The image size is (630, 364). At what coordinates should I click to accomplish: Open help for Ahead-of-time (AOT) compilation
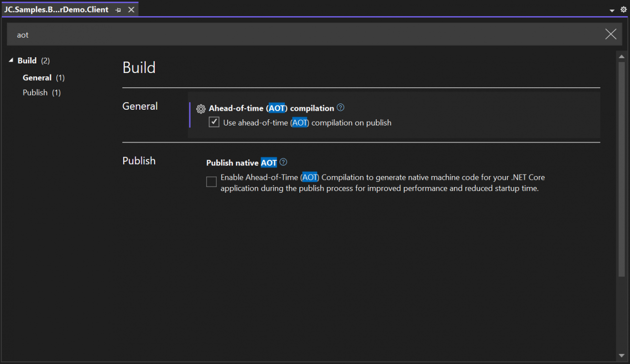tap(340, 108)
